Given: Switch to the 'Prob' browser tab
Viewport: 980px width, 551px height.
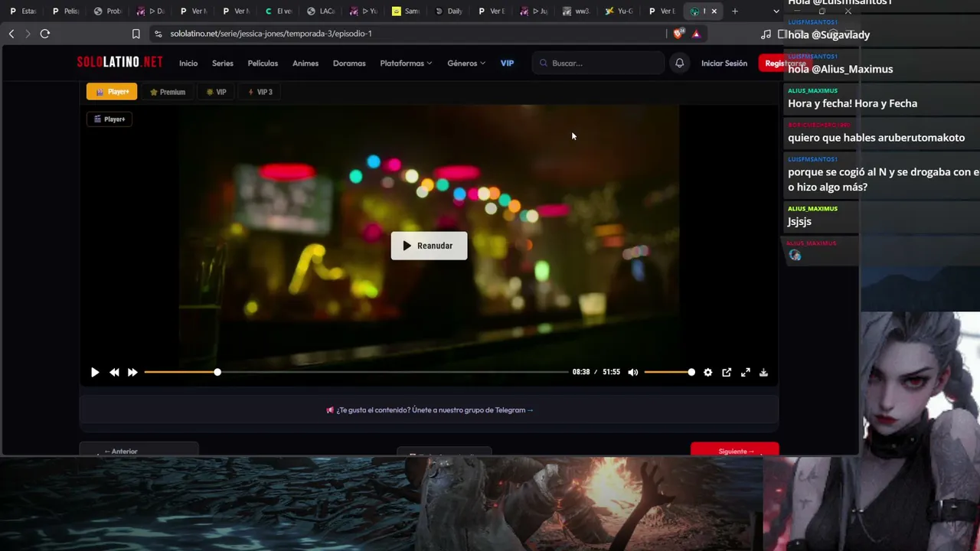Looking at the screenshot, I should [x=108, y=11].
